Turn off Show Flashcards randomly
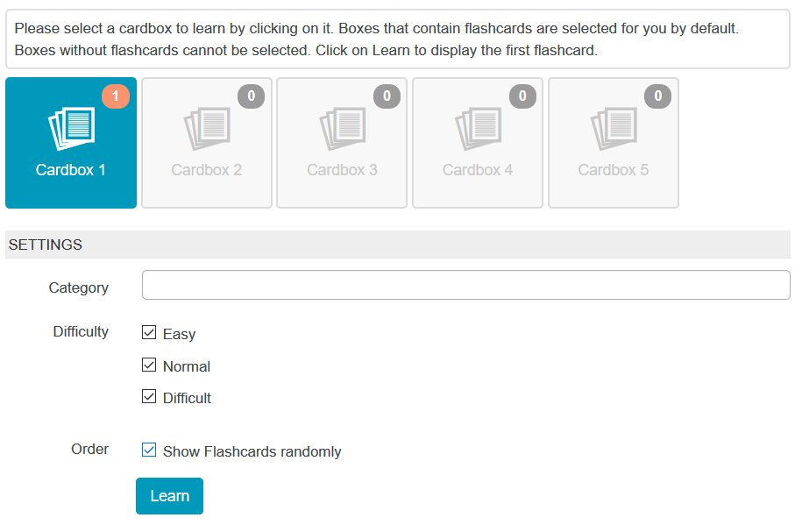Screen dimensions: 802x532 click(148, 450)
